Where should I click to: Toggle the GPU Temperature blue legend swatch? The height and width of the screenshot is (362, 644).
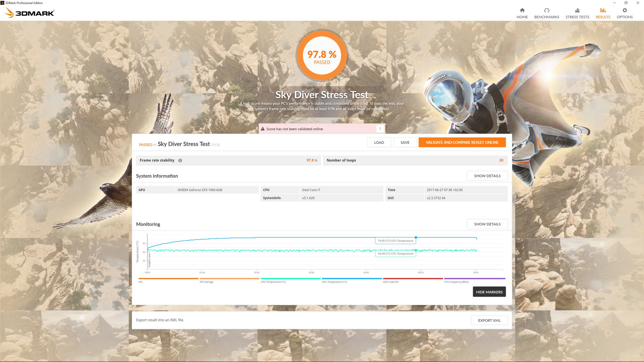click(x=352, y=279)
